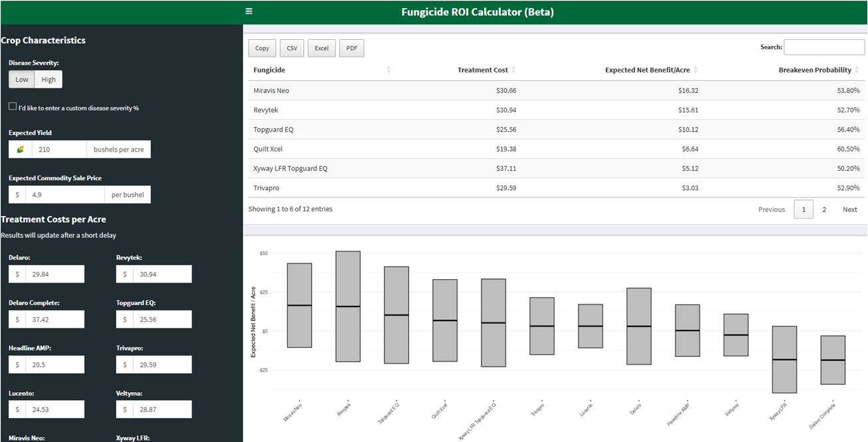The width and height of the screenshot is (868, 442).
Task: Download the table as PDF
Action: (351, 48)
